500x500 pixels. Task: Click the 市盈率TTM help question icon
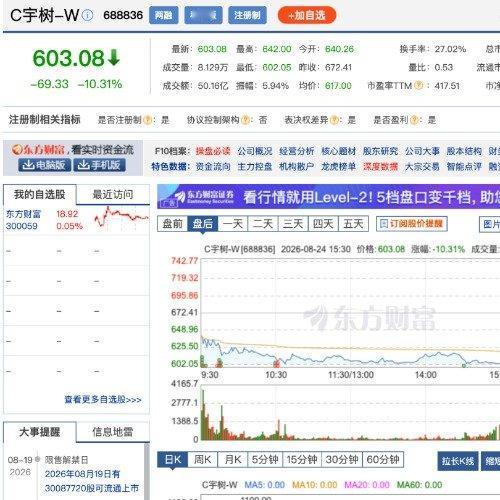point(419,86)
